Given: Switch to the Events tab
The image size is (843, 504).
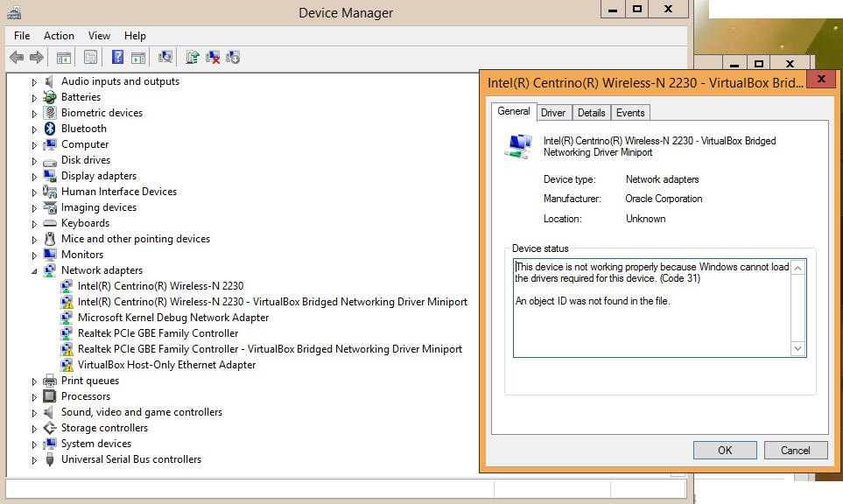Looking at the screenshot, I should click(x=630, y=113).
